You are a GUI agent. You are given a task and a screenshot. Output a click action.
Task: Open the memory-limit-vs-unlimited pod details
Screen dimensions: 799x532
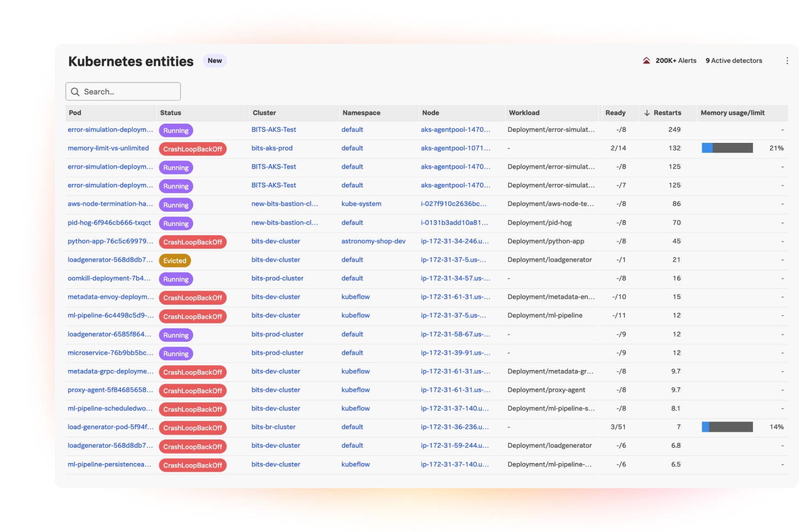pos(108,148)
